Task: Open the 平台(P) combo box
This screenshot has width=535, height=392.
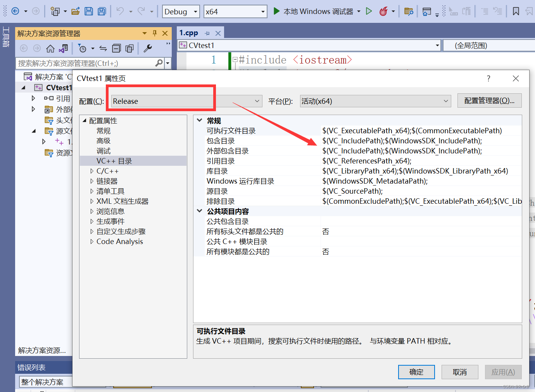Action: 374,101
